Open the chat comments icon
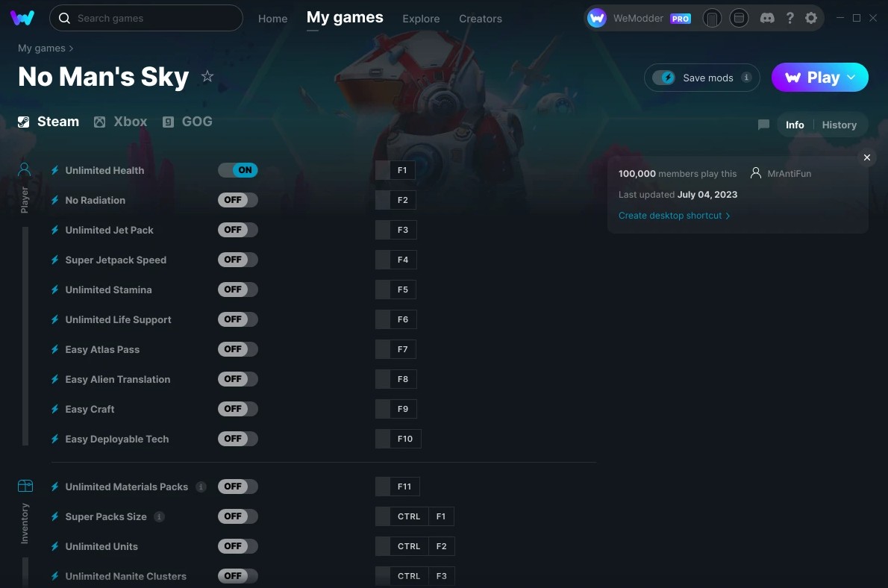Image resolution: width=888 pixels, height=588 pixels. (x=763, y=125)
